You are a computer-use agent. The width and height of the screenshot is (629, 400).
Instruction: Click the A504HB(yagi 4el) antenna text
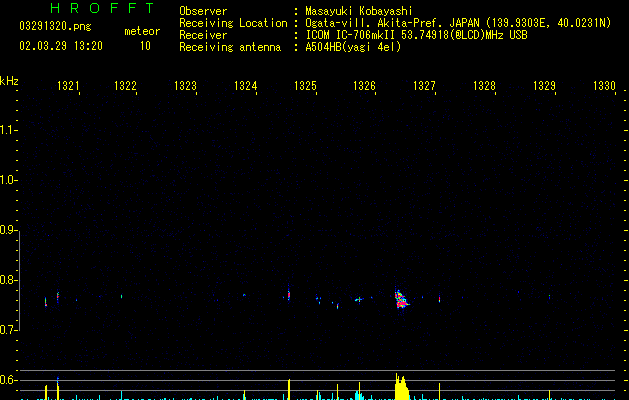click(353, 47)
